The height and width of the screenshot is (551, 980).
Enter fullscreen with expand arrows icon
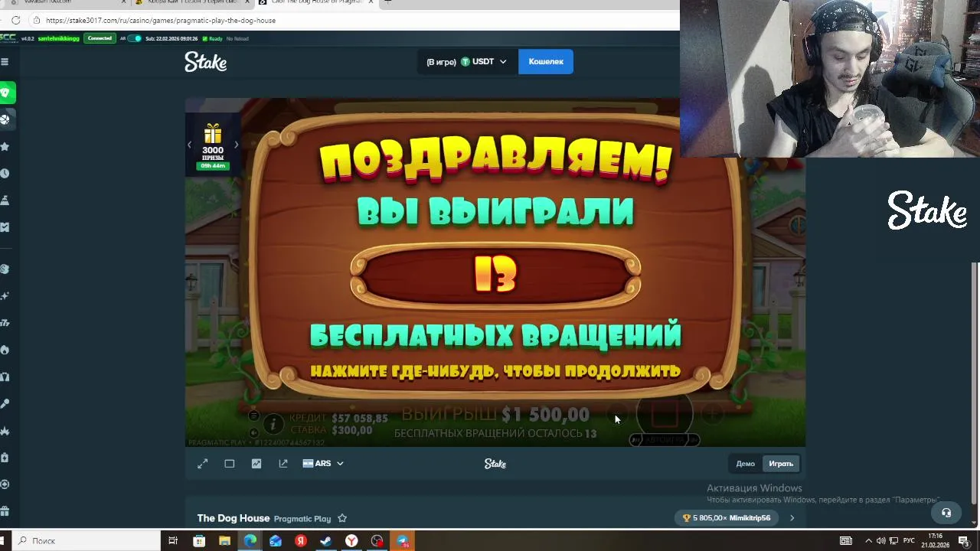tap(203, 464)
